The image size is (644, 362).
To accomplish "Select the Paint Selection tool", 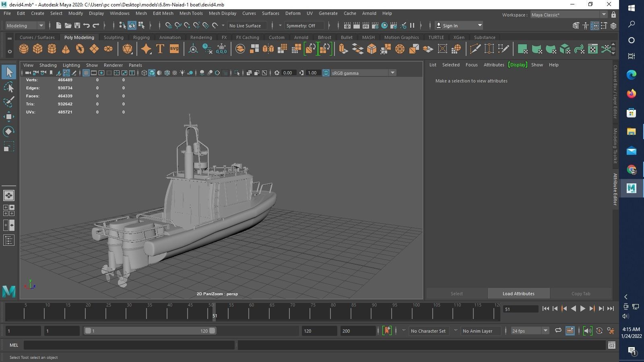I will [x=9, y=101].
